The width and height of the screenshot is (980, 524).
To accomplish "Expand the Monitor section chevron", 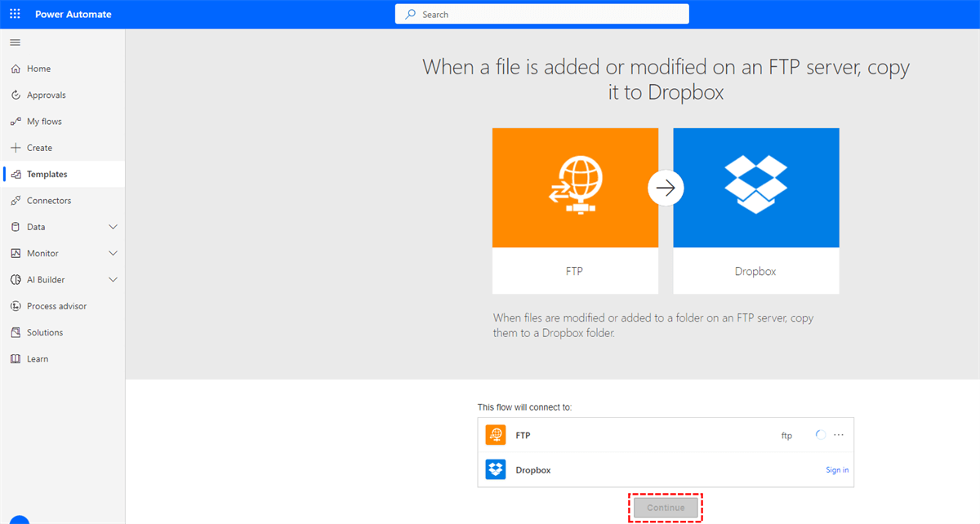I will coord(114,253).
